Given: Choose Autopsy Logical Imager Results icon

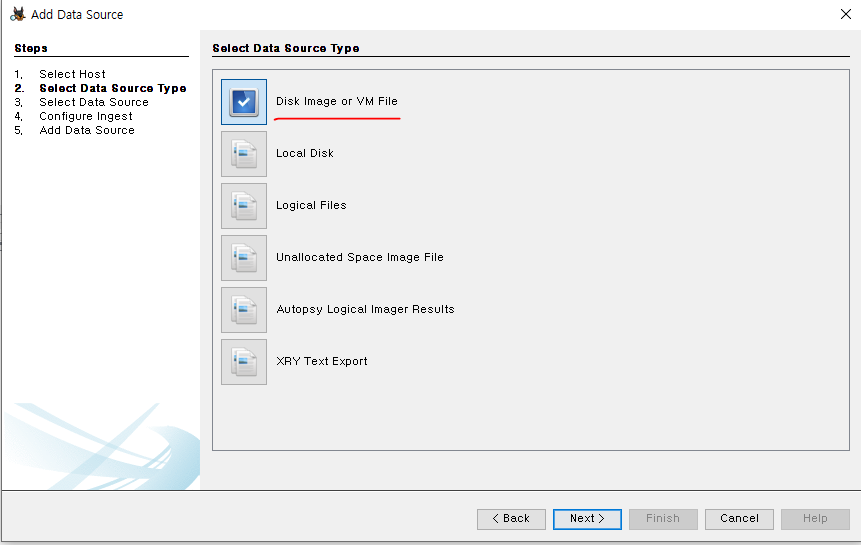Looking at the screenshot, I should click(244, 310).
